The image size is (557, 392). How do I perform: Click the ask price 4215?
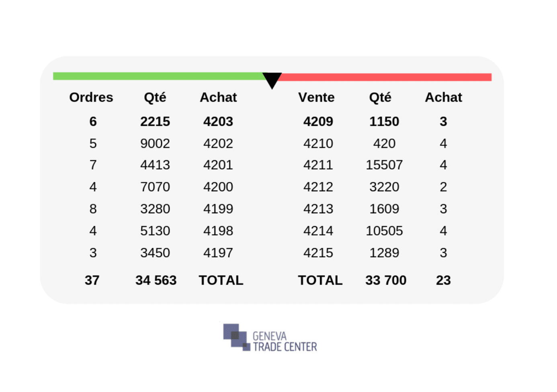tap(318, 253)
